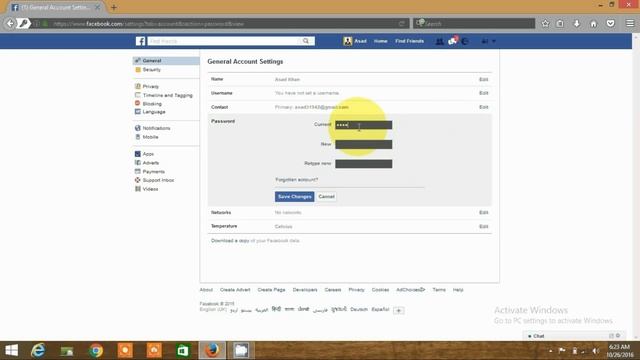Launch Internet Explorer from taskbar
Screen dimensions: 640x360
click(x=38, y=351)
